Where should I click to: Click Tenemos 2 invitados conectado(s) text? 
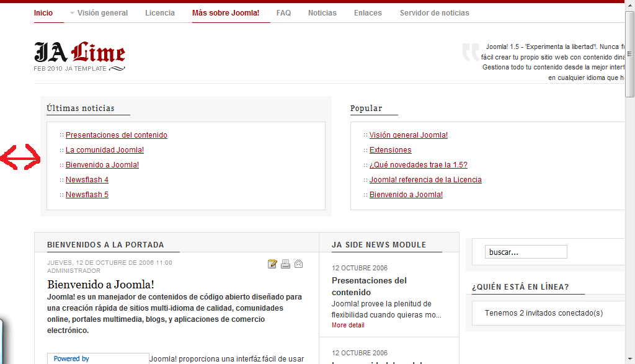[543, 313]
